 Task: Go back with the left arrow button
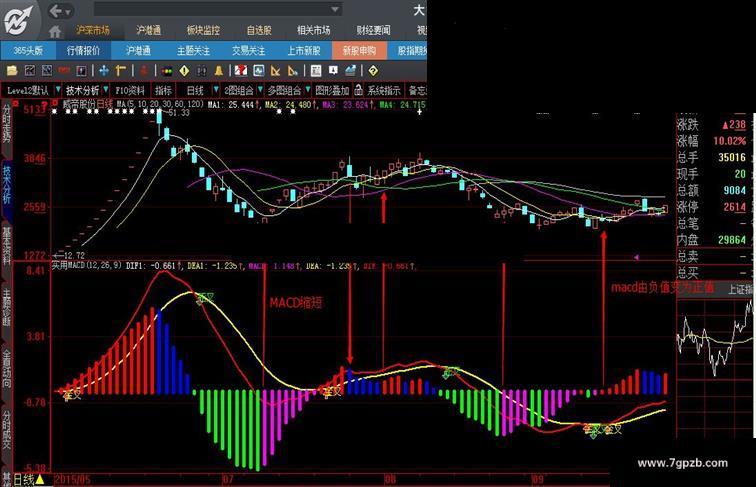tap(56, 11)
